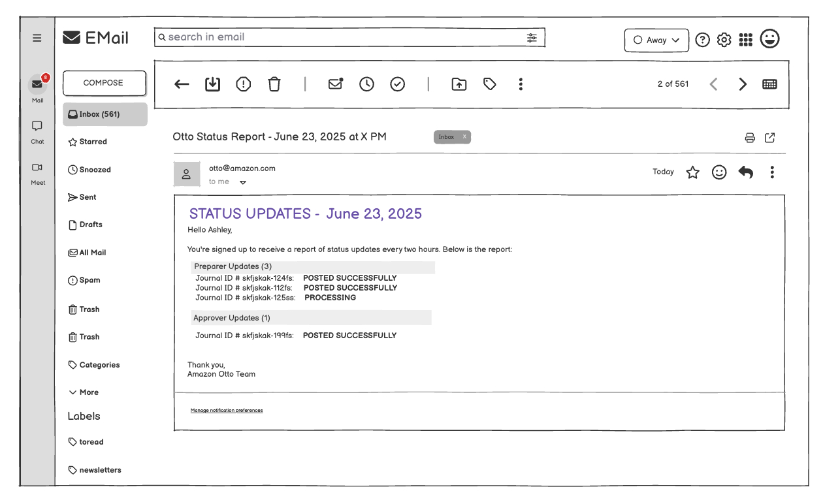Click the COMPOSE button

tap(105, 83)
